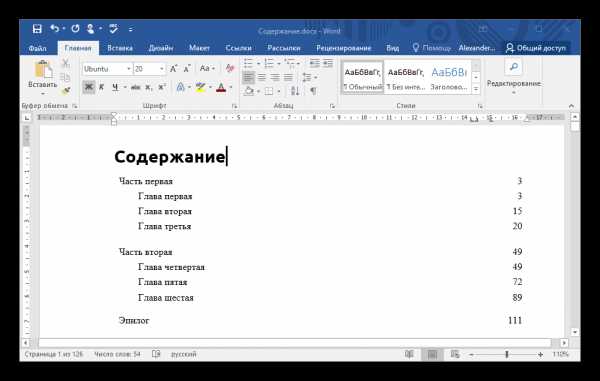Switch to the Дизайн tab
Viewport: 600px width, 381px height.
161,48
